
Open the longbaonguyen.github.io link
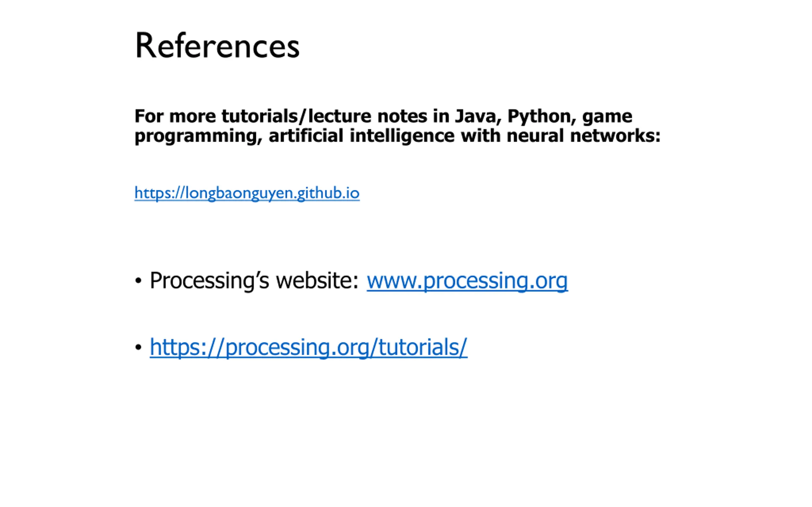[247, 193]
